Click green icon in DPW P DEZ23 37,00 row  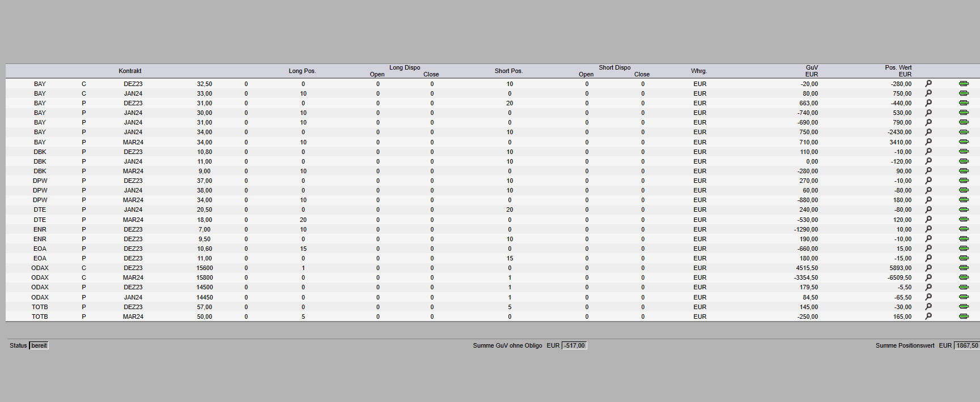[x=964, y=181]
